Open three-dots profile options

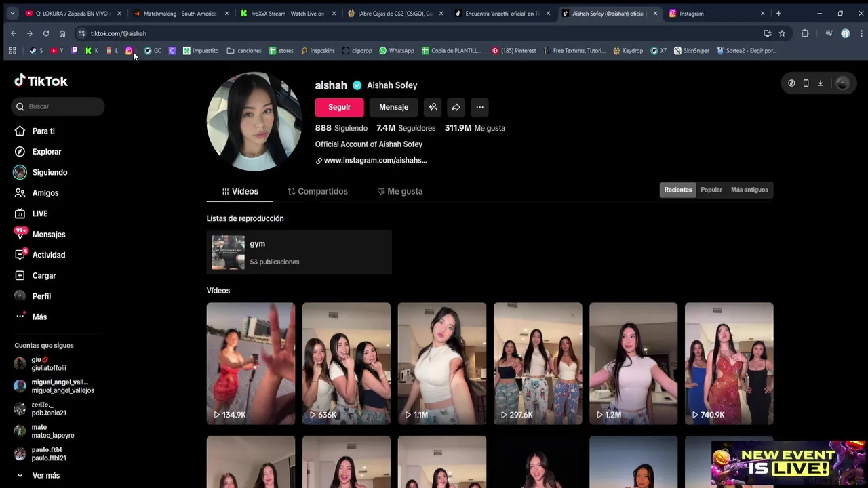click(479, 107)
